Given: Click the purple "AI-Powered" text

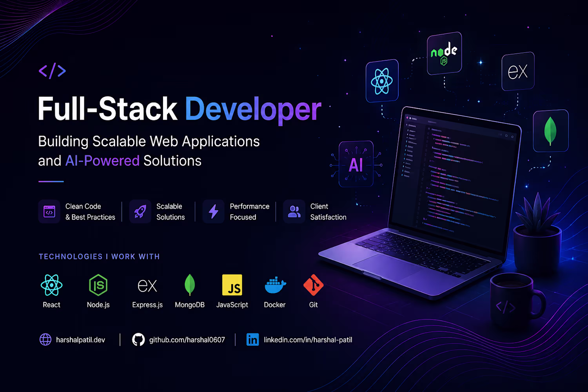Looking at the screenshot, I should click(x=102, y=161).
